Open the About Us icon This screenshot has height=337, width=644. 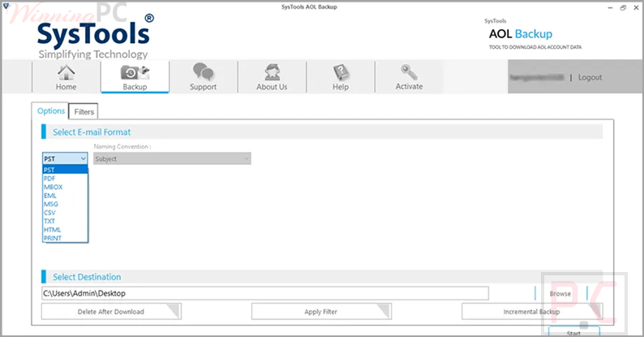point(272,77)
